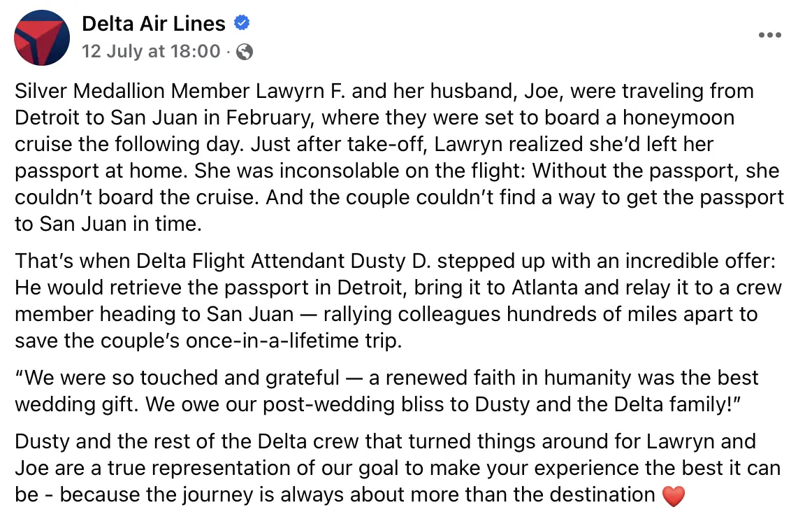Open the three-dot post options menu
The width and height of the screenshot is (812, 519).
769,35
